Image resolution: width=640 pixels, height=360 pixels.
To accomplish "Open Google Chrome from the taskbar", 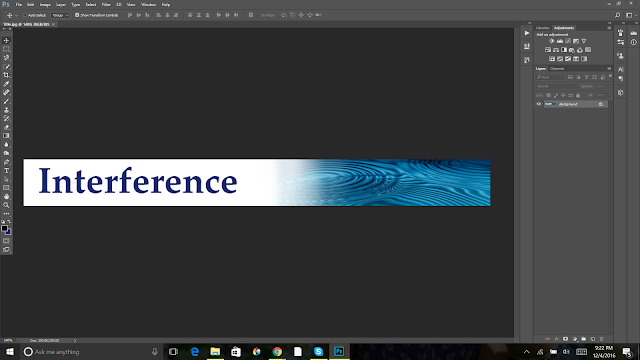I will [277, 351].
